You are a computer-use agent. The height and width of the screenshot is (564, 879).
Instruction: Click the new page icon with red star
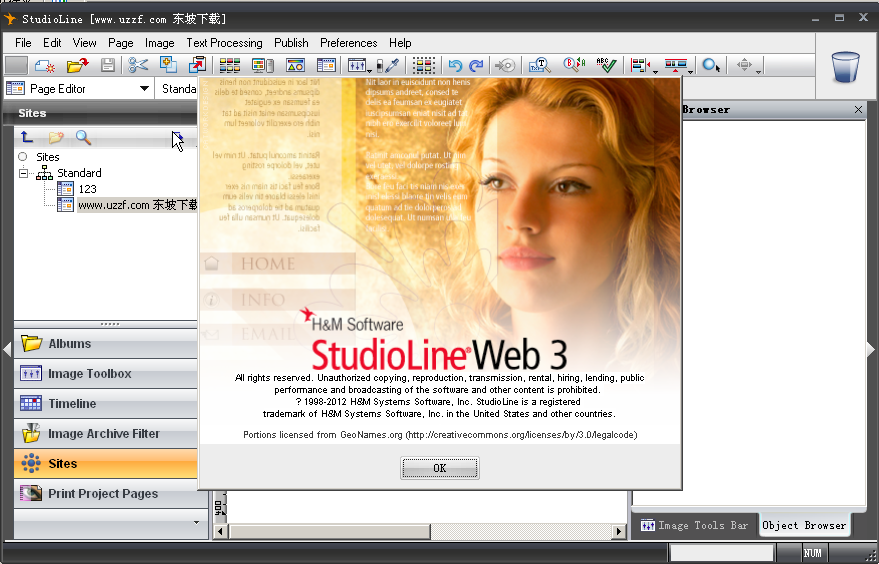point(45,66)
